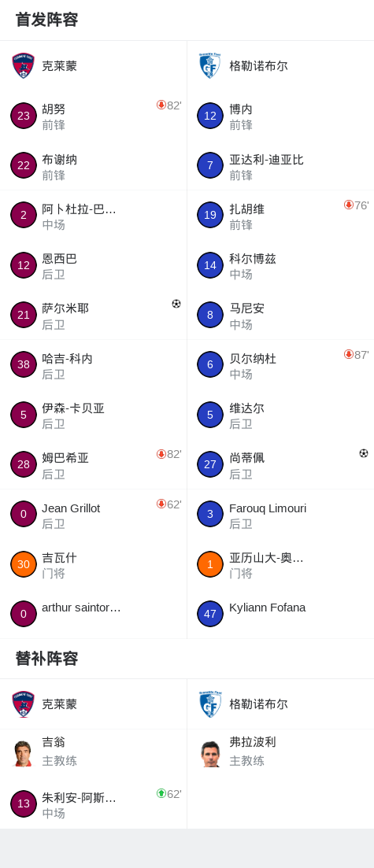This screenshot has height=868, width=374.
Task: Click the green substitution-in arrow at 62'
Action: coord(161,793)
